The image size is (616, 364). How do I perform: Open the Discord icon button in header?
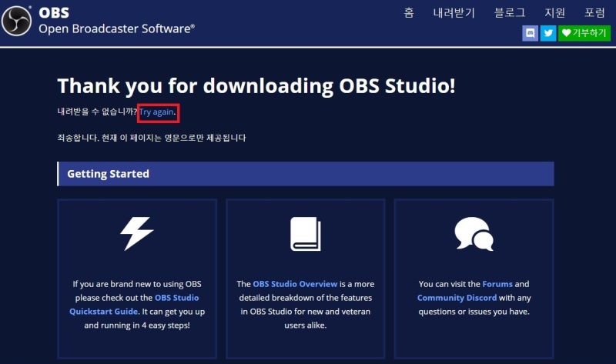[530, 33]
